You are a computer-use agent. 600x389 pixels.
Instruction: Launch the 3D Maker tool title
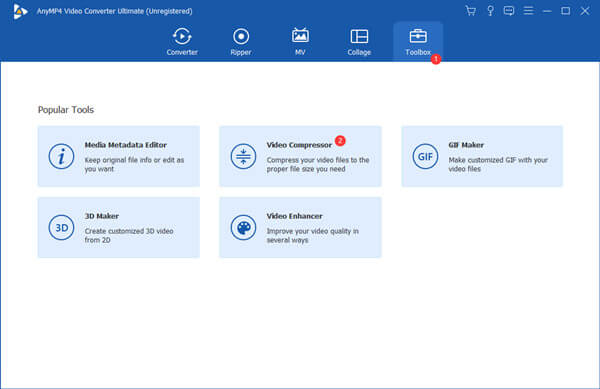(101, 216)
